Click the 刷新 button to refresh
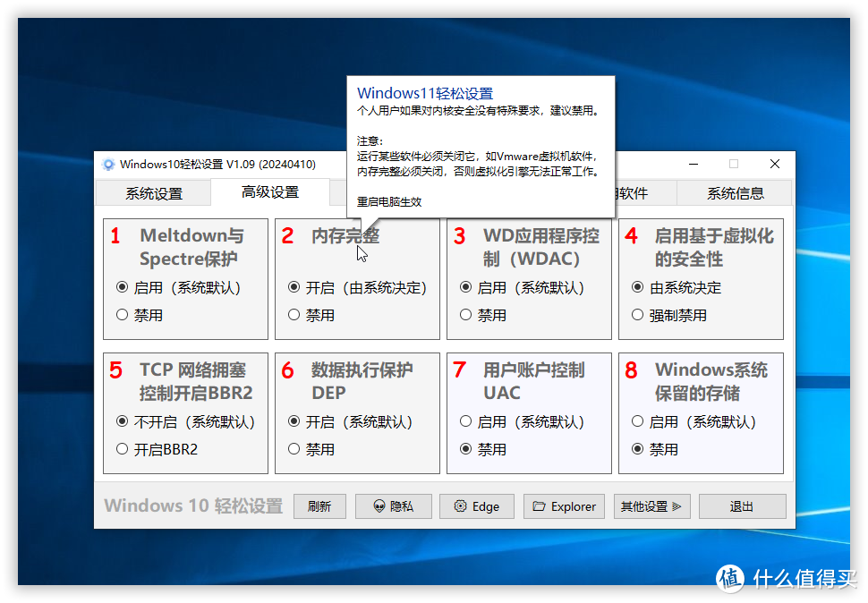 coord(319,506)
